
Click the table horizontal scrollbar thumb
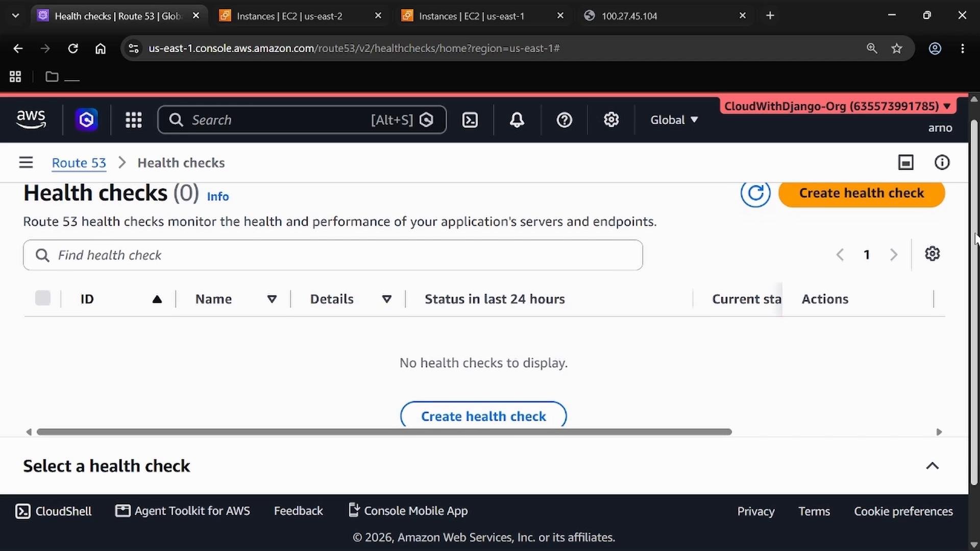(384, 432)
